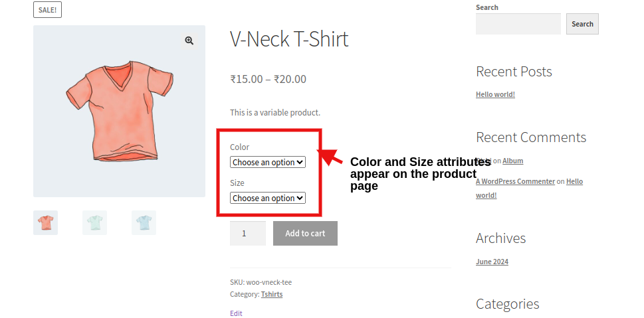Open Hello world! link in Recent Comments
644x318 pixels.
pos(574,181)
